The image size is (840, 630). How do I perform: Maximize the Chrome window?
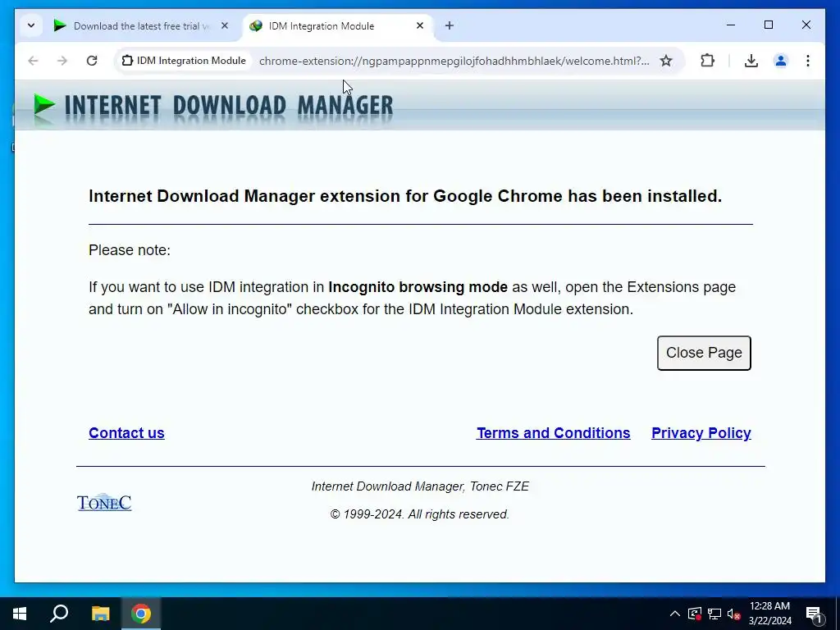pos(768,25)
